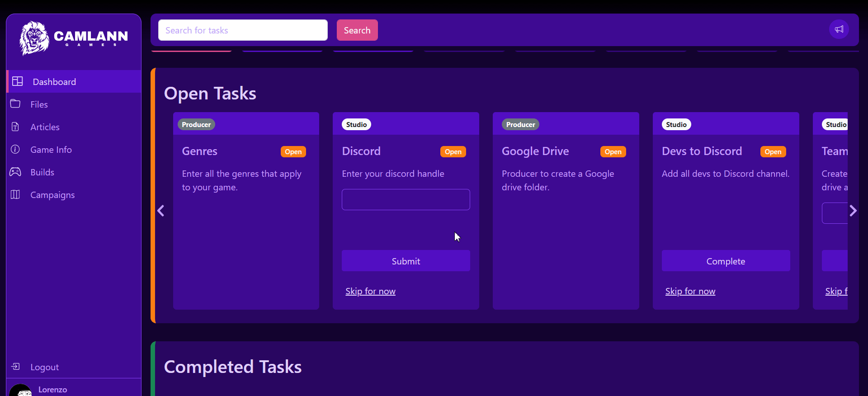This screenshot has height=396, width=868.
Task: Open the Builds section
Action: (x=74, y=172)
